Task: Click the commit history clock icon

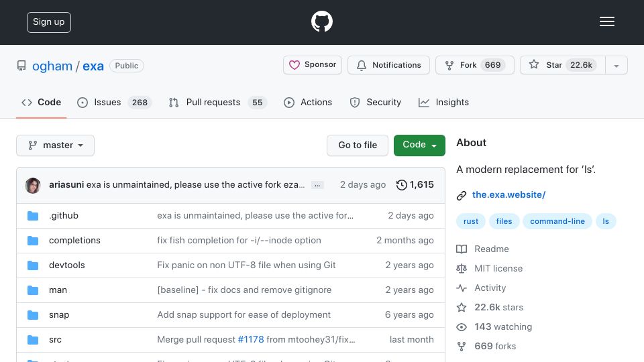Action: 401,185
